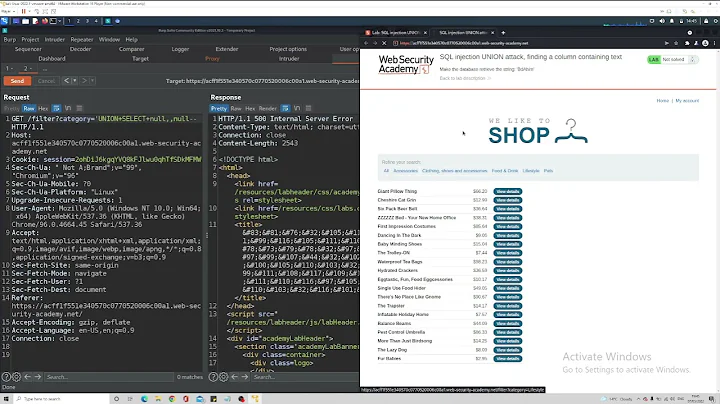
Task: Click the Burp Suite icon in Kali panel
Action: pos(108,21)
